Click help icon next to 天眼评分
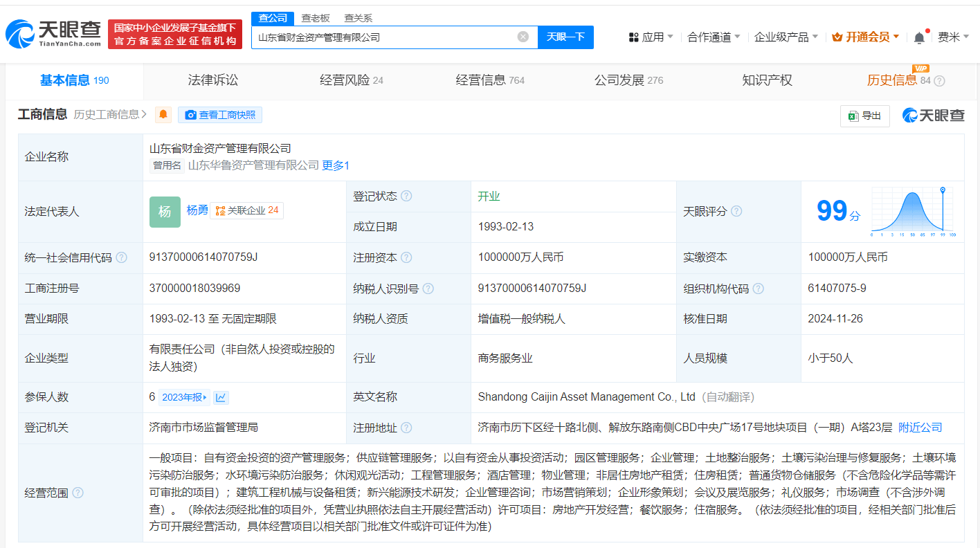The image size is (980, 548). tap(736, 211)
